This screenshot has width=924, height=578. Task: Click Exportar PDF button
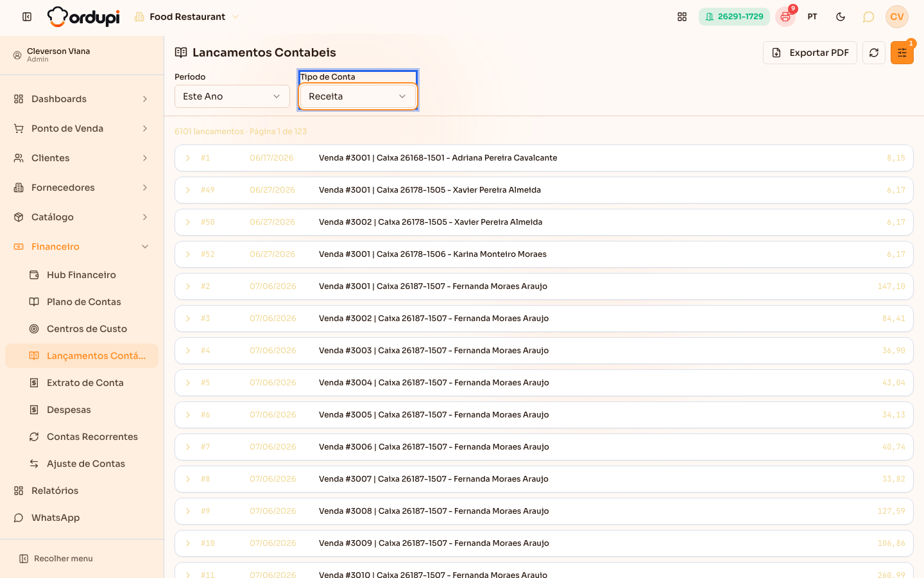(x=810, y=53)
